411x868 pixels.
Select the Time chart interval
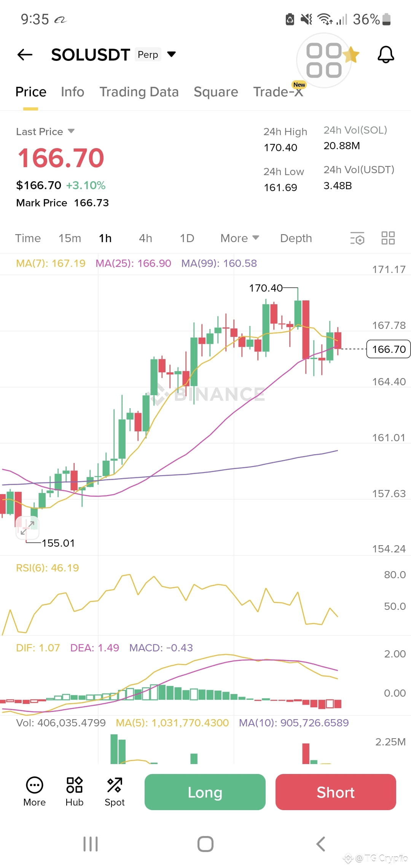(28, 238)
